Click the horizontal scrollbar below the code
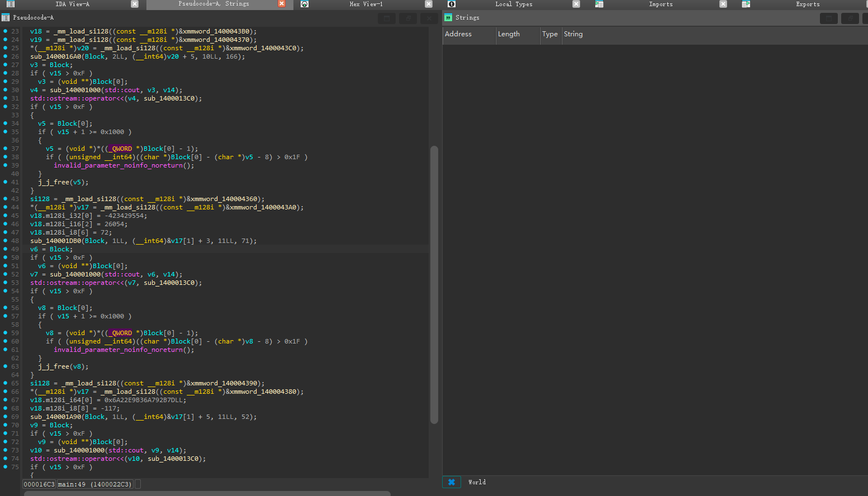Screen dimensions: 868x496 click(x=207, y=493)
